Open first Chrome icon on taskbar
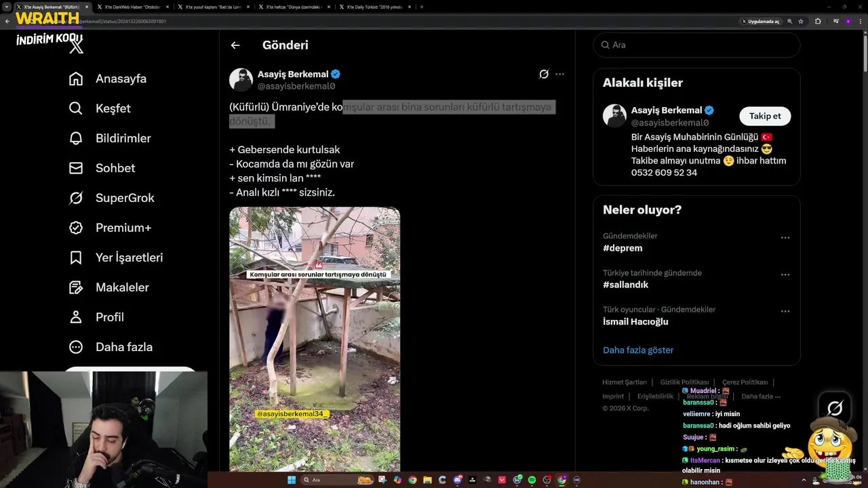The height and width of the screenshot is (488, 868). coord(412,480)
